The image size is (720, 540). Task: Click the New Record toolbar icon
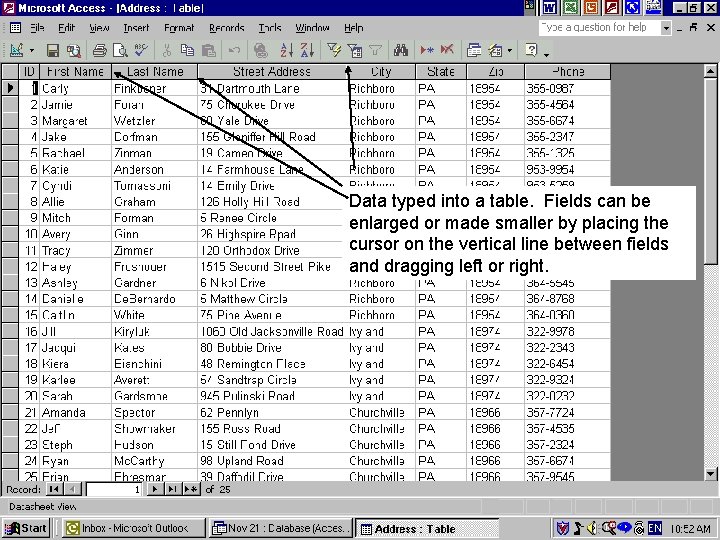point(427,50)
